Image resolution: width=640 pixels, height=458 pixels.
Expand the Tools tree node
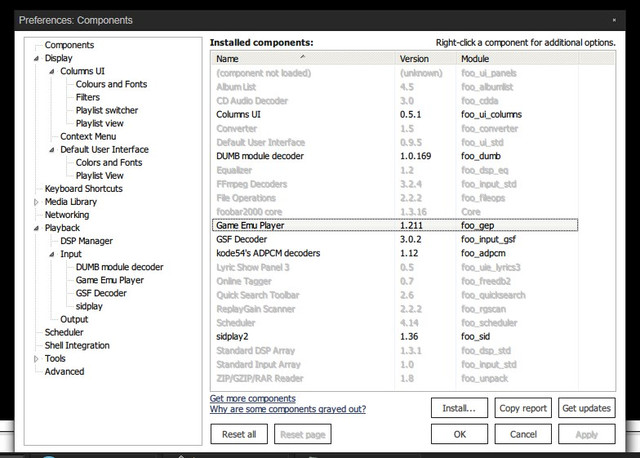pyautogui.click(x=36, y=358)
